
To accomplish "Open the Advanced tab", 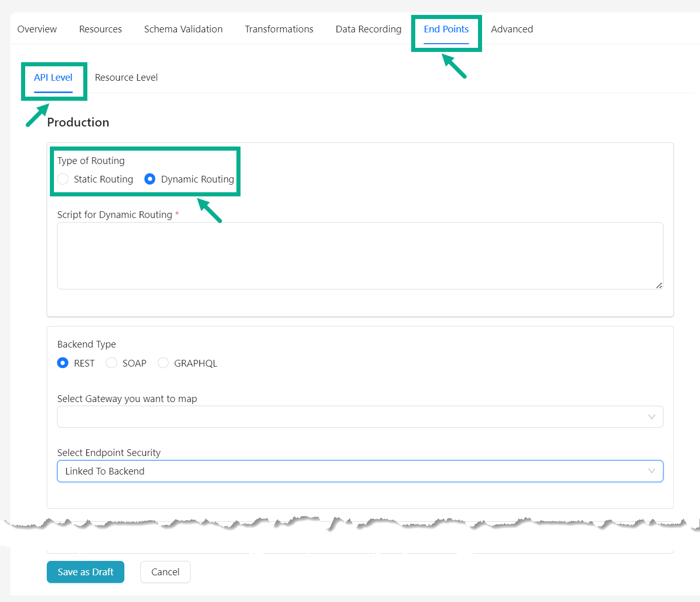I will point(511,29).
